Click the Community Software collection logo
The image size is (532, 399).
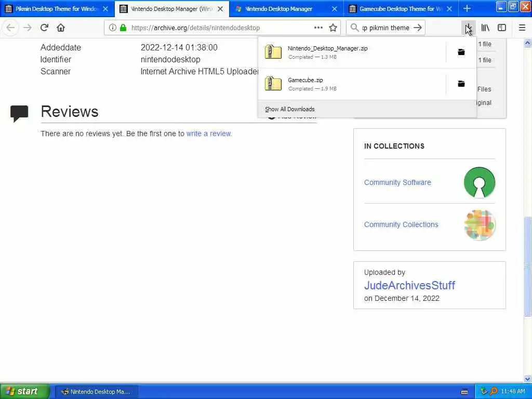click(480, 182)
